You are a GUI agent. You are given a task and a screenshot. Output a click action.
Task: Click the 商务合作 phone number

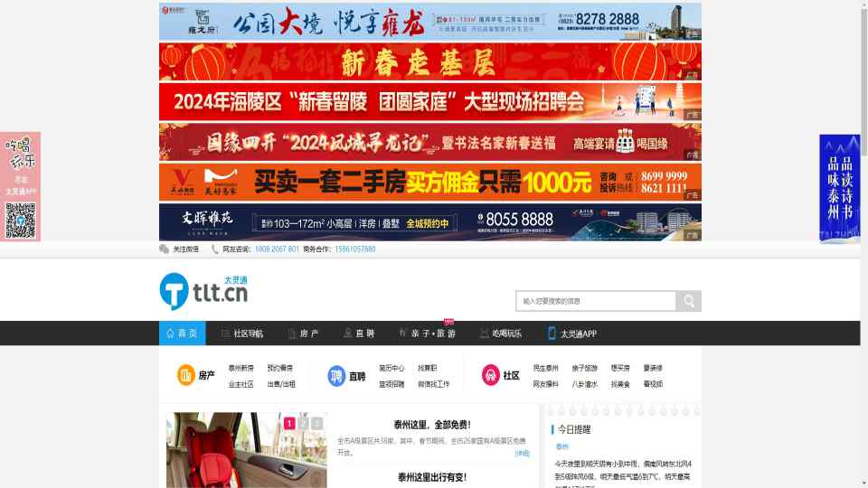(x=354, y=249)
